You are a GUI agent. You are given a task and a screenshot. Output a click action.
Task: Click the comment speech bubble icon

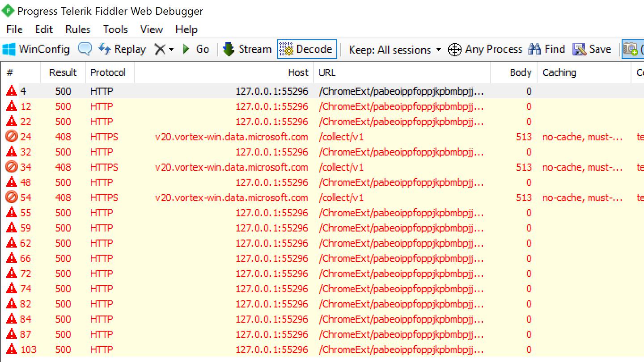[85, 49]
